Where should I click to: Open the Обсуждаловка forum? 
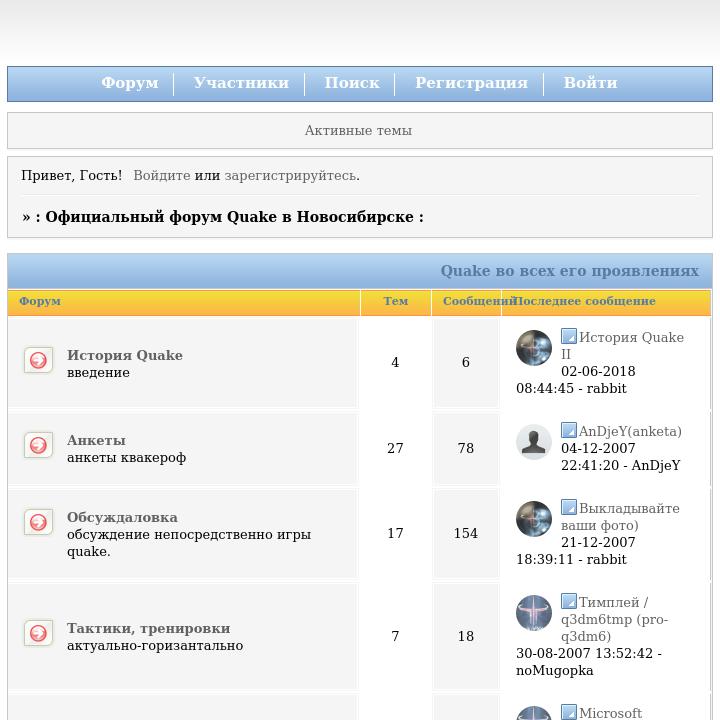pyautogui.click(x=122, y=517)
